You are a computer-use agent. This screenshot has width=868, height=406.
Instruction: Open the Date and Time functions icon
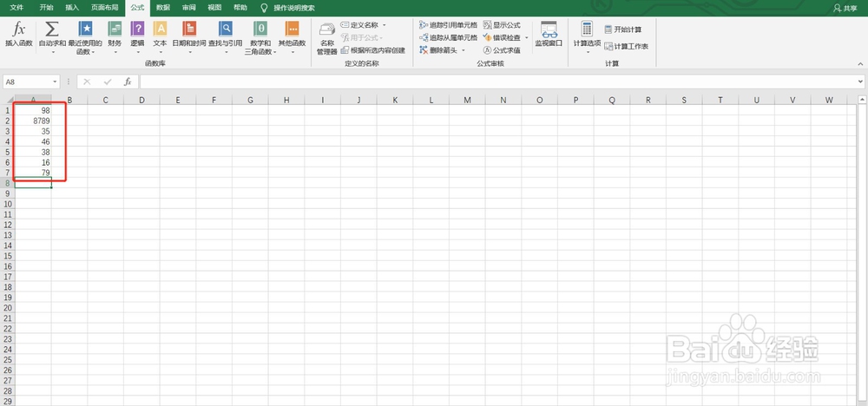(189, 29)
